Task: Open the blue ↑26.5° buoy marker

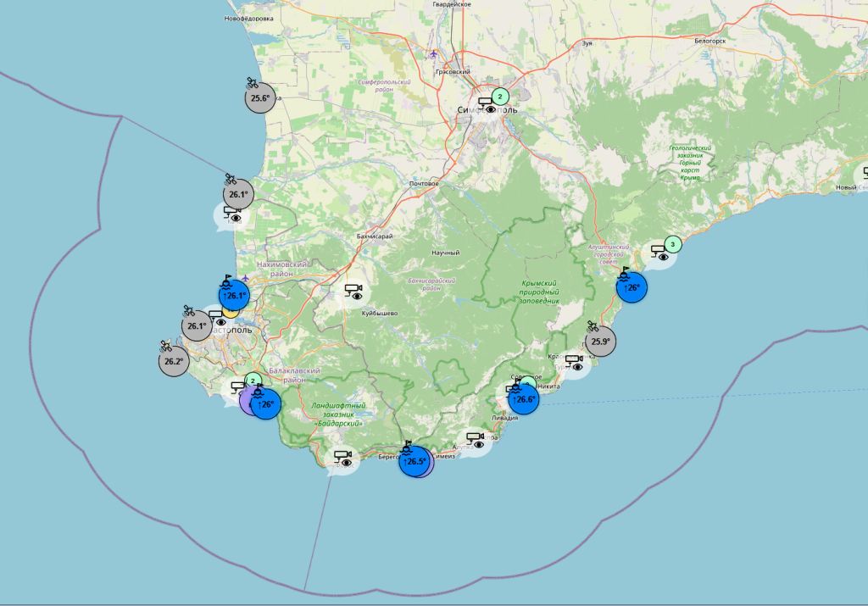Action: (415, 462)
